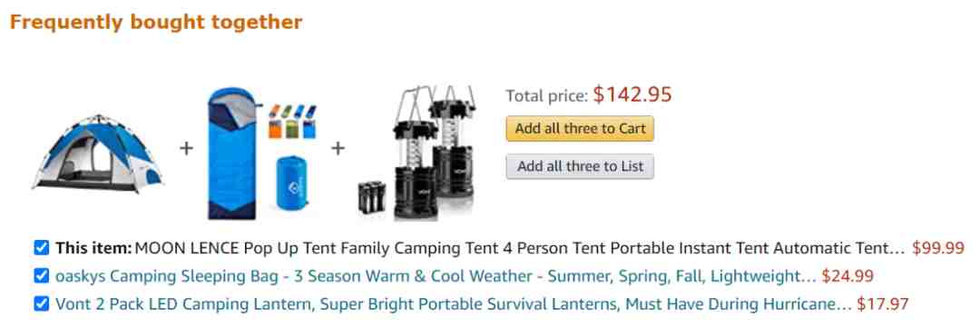Open the Vont 2 Pack LED Lantern link

[x=453, y=305]
